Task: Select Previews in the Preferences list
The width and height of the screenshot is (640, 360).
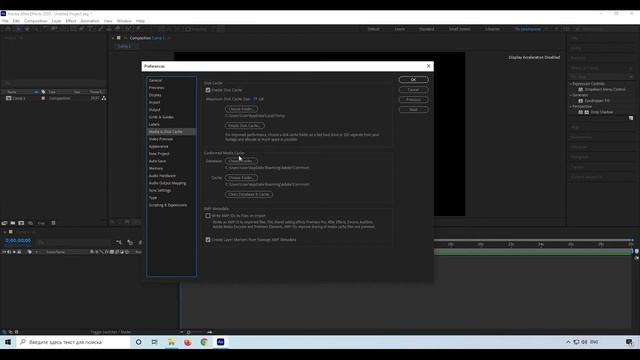Action: 156,88
